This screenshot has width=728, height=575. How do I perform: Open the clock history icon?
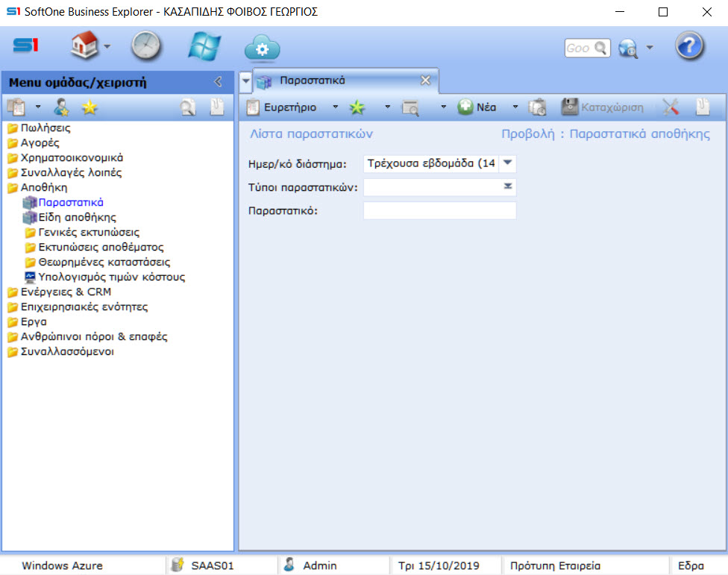(x=145, y=46)
